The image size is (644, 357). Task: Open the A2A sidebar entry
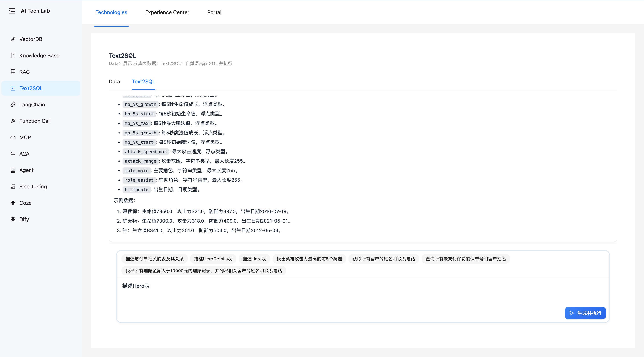click(x=41, y=154)
